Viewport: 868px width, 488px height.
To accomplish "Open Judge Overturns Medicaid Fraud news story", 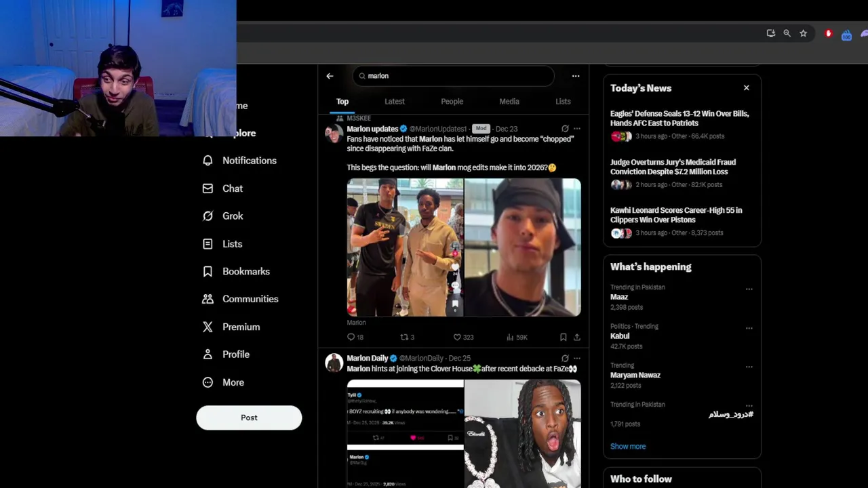I will point(673,167).
